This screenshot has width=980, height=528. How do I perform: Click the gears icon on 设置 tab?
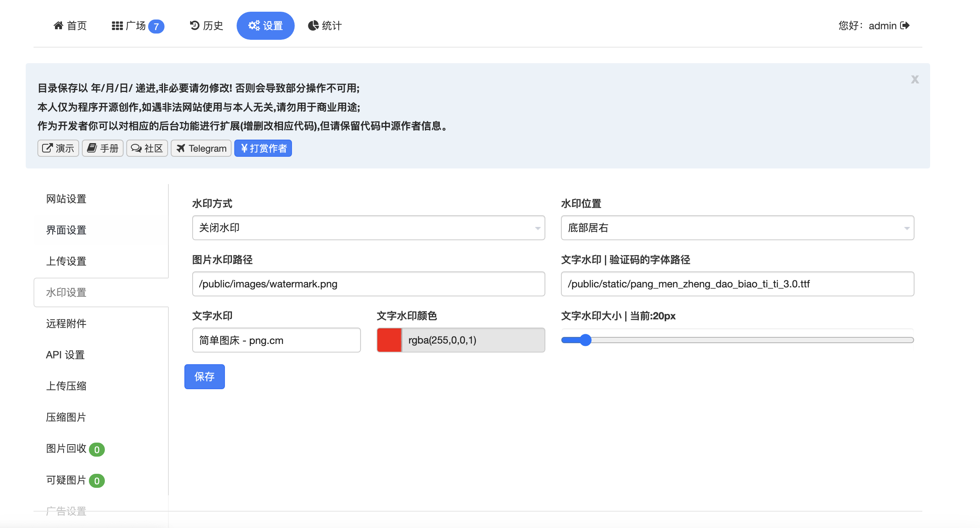[x=254, y=26]
